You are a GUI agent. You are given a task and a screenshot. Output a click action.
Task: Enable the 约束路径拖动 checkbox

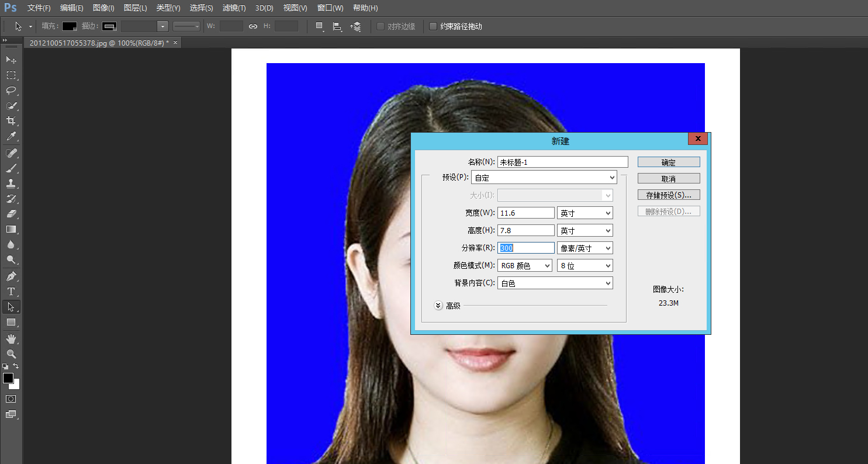[433, 26]
